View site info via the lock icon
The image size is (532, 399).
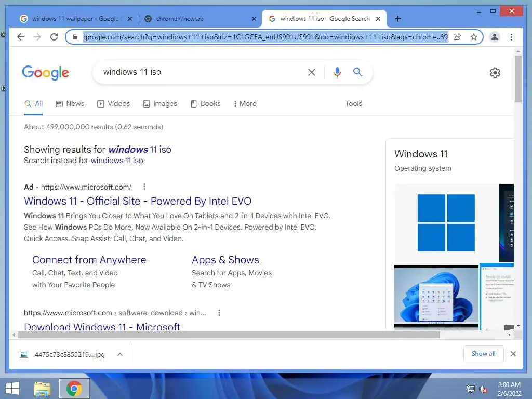75,37
